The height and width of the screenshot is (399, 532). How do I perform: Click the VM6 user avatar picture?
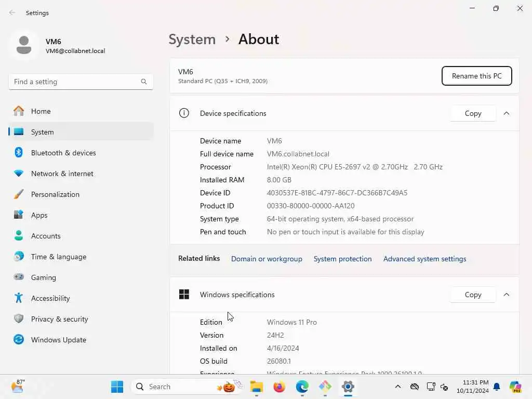tap(24, 46)
